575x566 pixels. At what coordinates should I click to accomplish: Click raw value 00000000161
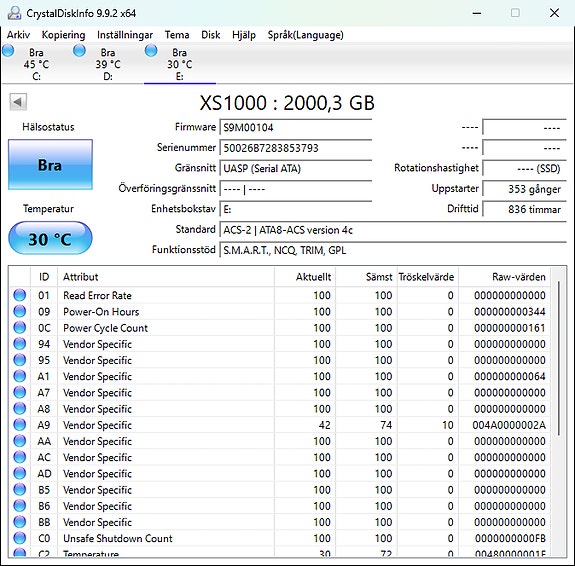(x=509, y=328)
